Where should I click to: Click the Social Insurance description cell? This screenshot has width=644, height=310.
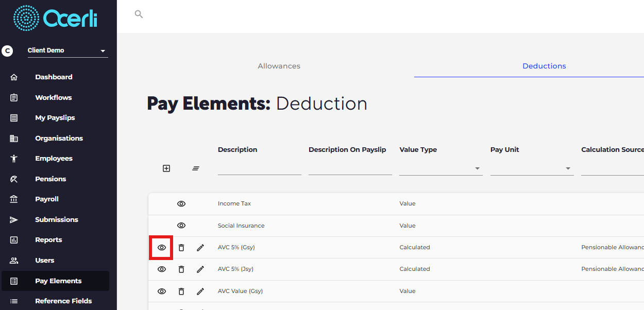click(241, 226)
